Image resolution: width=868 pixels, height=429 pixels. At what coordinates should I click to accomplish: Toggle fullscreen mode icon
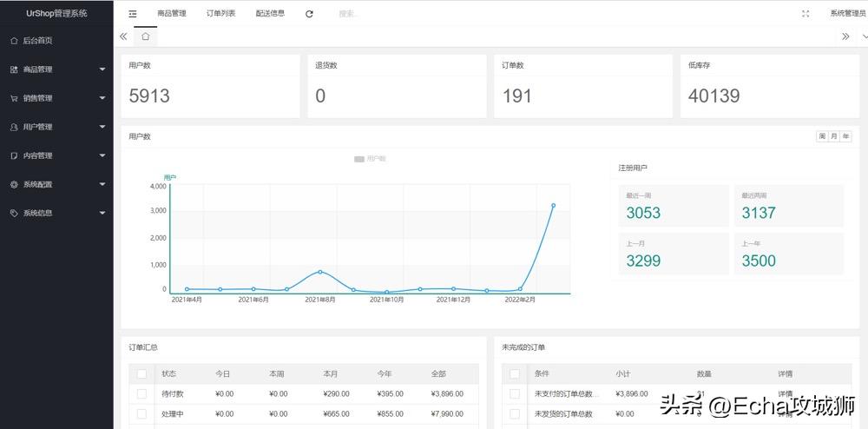806,14
